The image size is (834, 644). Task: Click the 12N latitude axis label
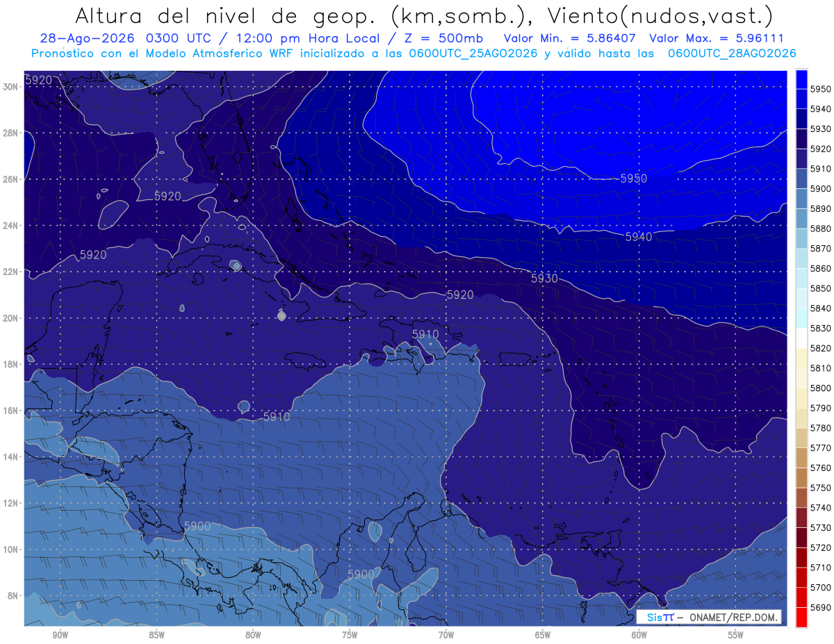[x=10, y=503]
